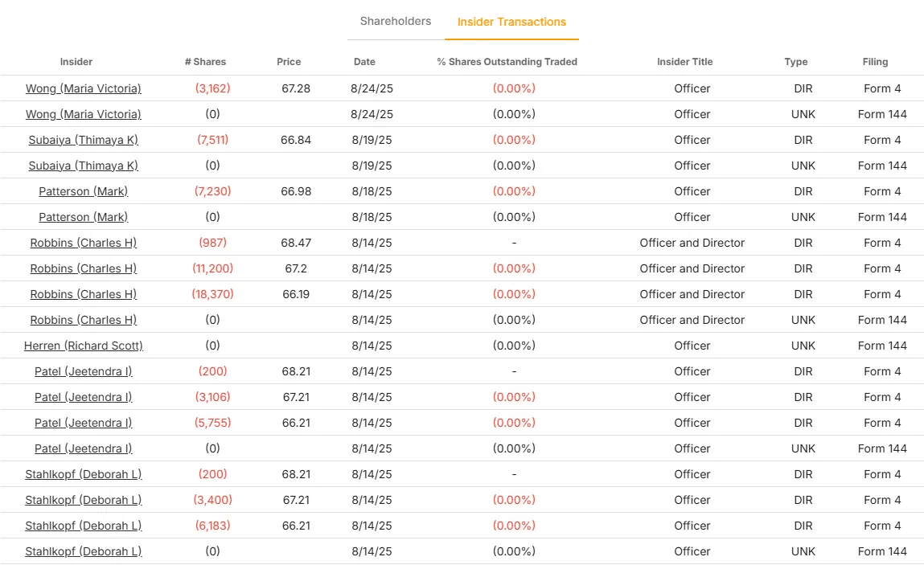Sort by the # Shares column header

tap(207, 61)
